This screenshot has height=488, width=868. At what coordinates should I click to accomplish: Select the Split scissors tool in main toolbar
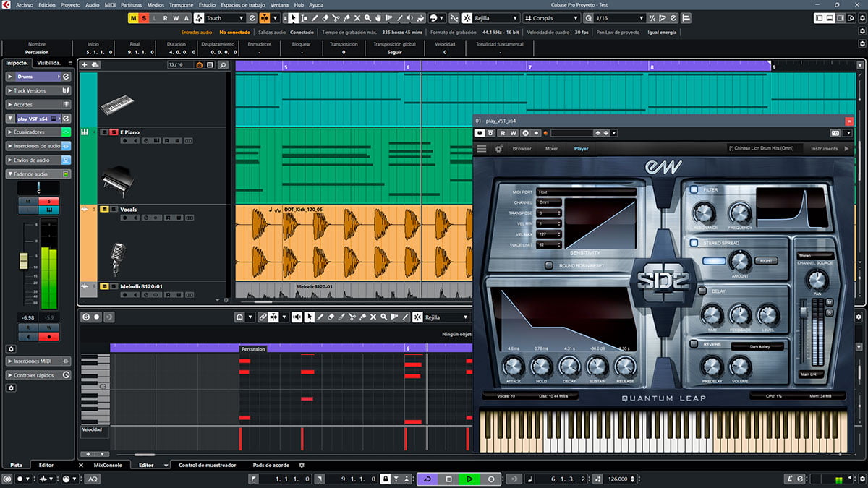pos(336,18)
